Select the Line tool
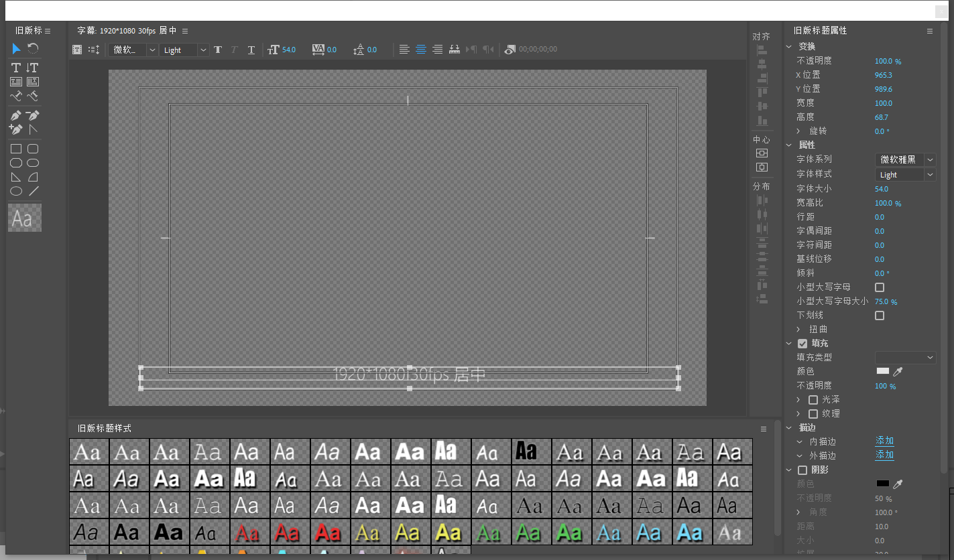954x560 pixels. [x=33, y=191]
